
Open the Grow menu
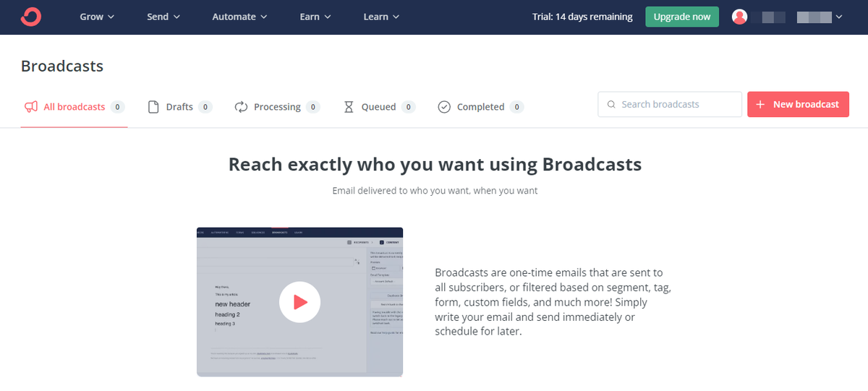[x=97, y=17]
